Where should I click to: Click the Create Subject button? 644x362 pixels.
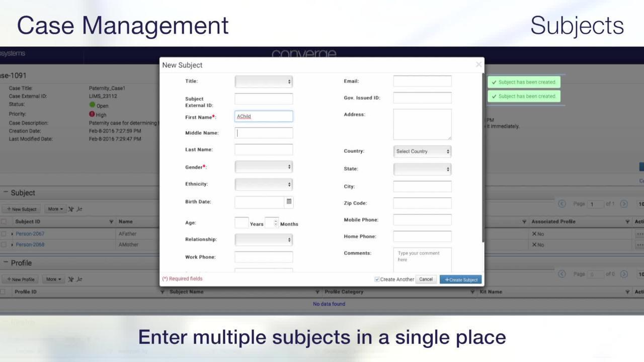[x=460, y=280]
